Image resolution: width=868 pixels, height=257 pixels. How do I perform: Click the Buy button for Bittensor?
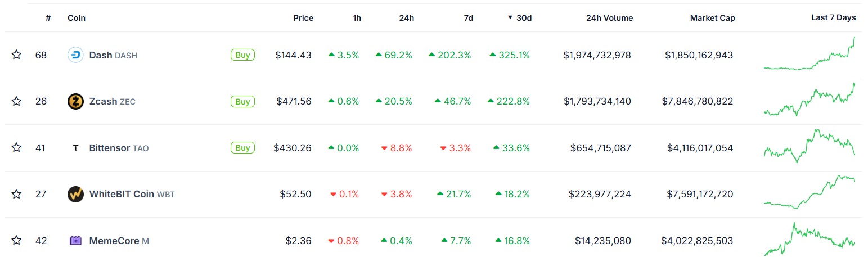[x=242, y=148]
